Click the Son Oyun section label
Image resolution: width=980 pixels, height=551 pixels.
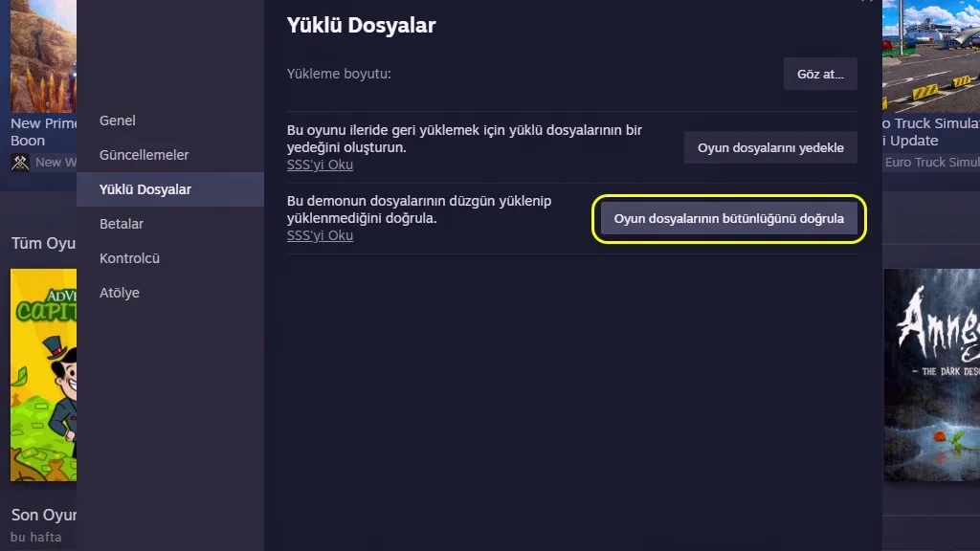44,515
